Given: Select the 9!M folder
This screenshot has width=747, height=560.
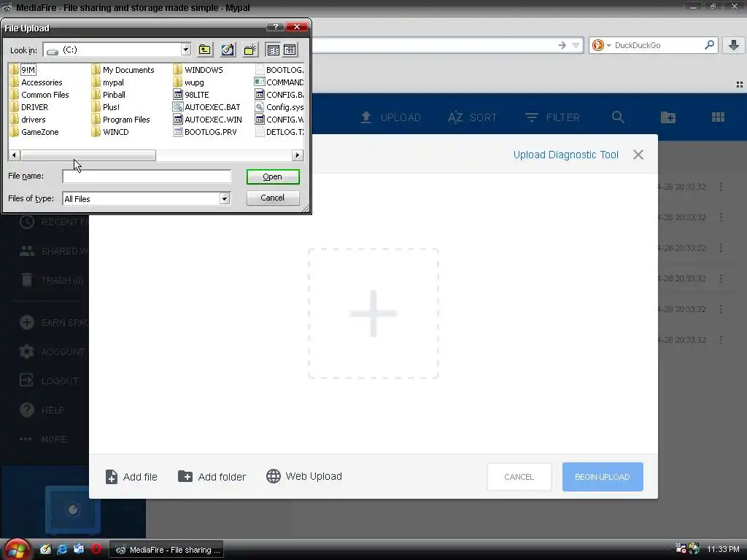Looking at the screenshot, I should pos(23,70).
